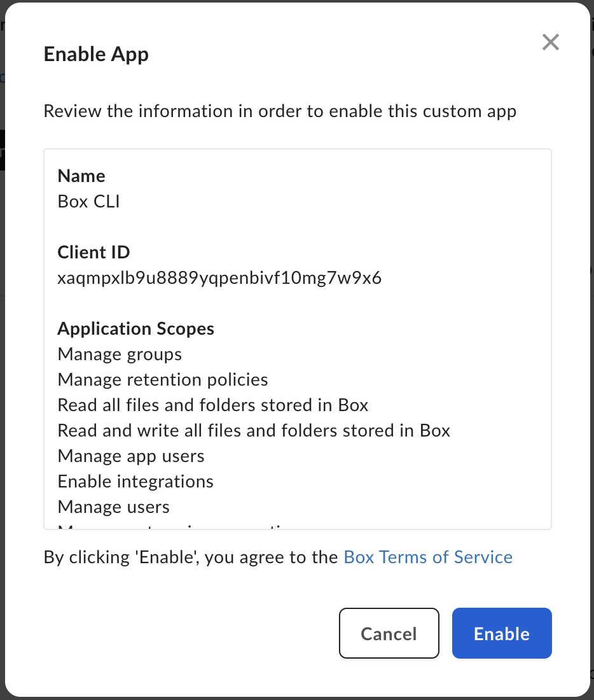
Task: Open the Box Terms of Service link
Action: (427, 557)
